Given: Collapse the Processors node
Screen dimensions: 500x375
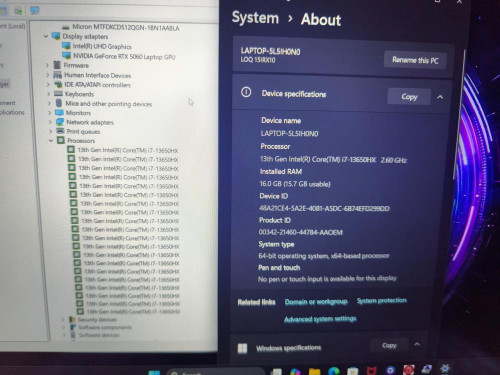Looking at the screenshot, I should 51,141.
